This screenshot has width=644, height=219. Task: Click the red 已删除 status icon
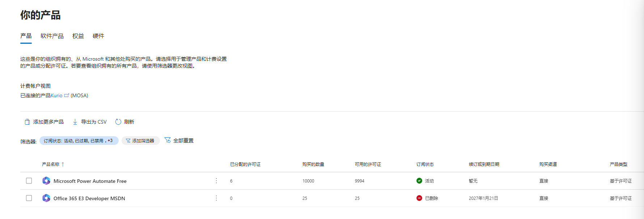[x=419, y=198]
